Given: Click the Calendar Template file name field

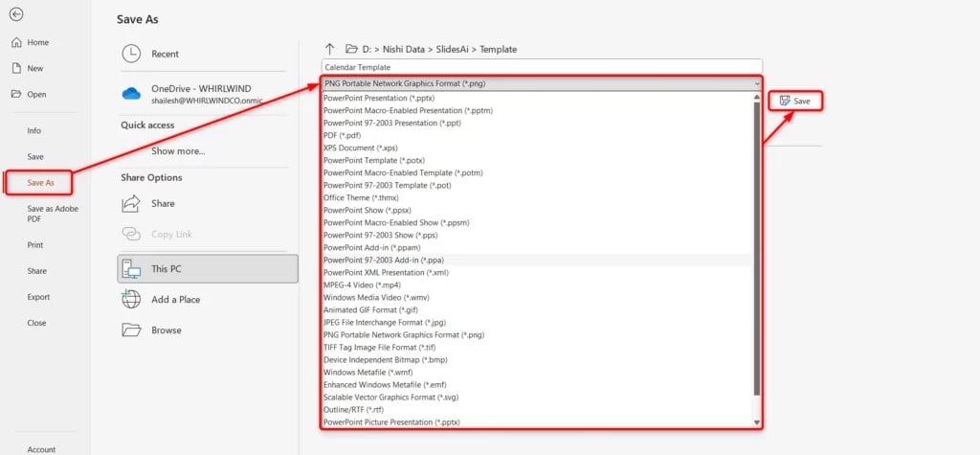Looking at the screenshot, I should 542,67.
